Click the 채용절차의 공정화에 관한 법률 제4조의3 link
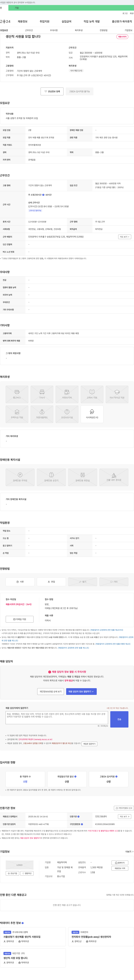Viewport: 134px width, 980px height. click(107, 630)
